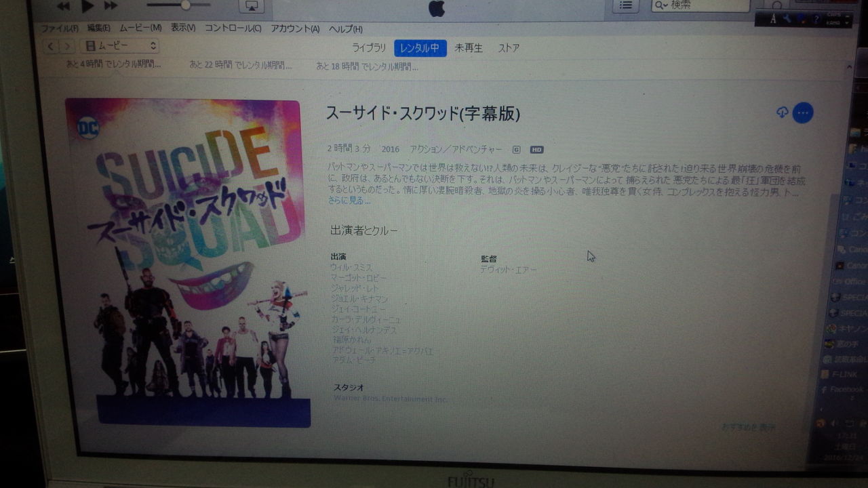868x488 pixels.
Task: Click the IME 'A' input mode indicator
Action: (773, 19)
